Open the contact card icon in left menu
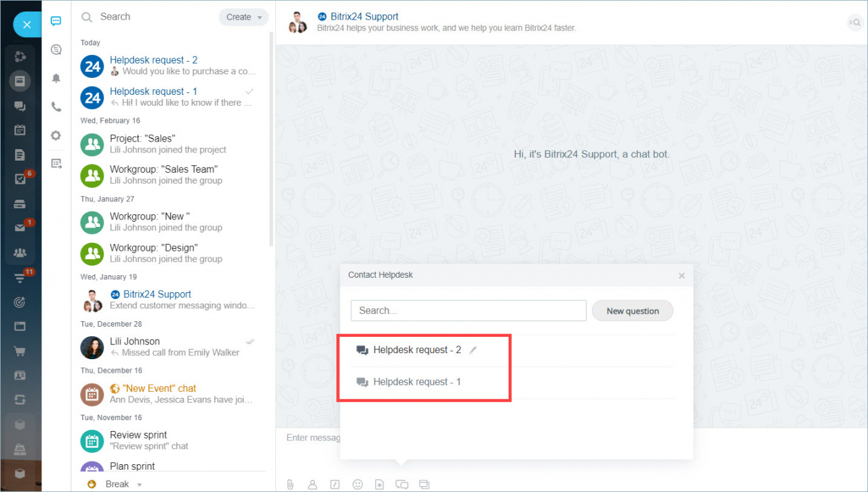 pos(20,375)
